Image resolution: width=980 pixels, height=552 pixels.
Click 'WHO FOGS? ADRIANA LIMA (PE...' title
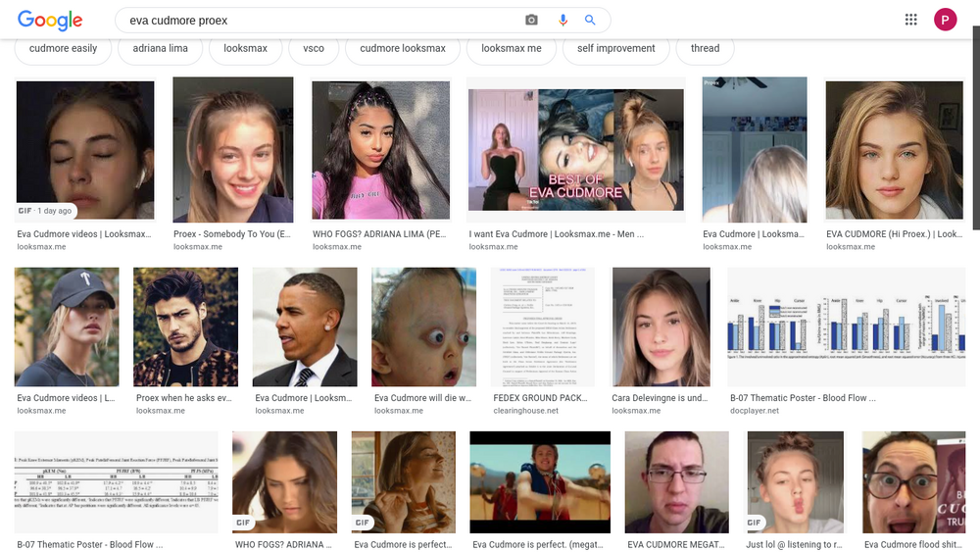click(x=379, y=233)
